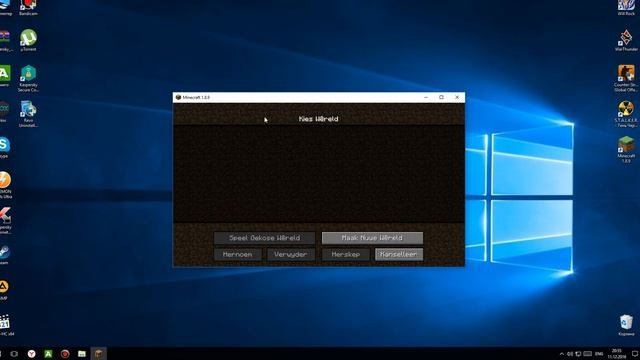Open the Skype desktop shortcut
The image size is (640, 360).
pos(4,147)
